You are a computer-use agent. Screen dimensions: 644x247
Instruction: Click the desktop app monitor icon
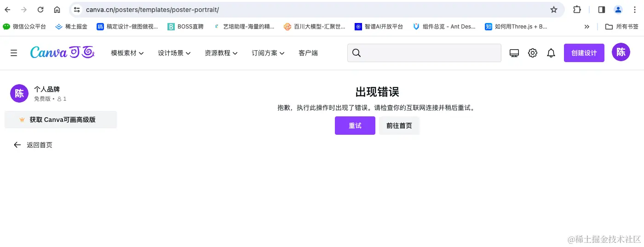click(514, 53)
